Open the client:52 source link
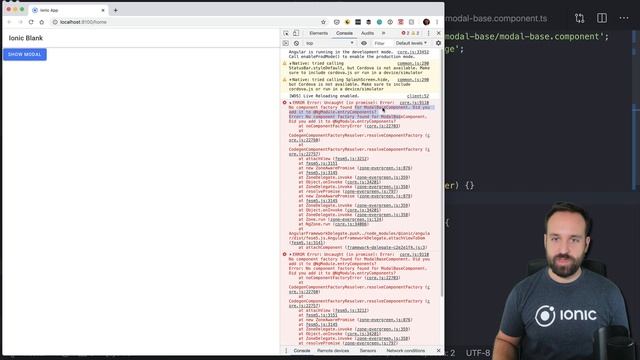 [418, 96]
